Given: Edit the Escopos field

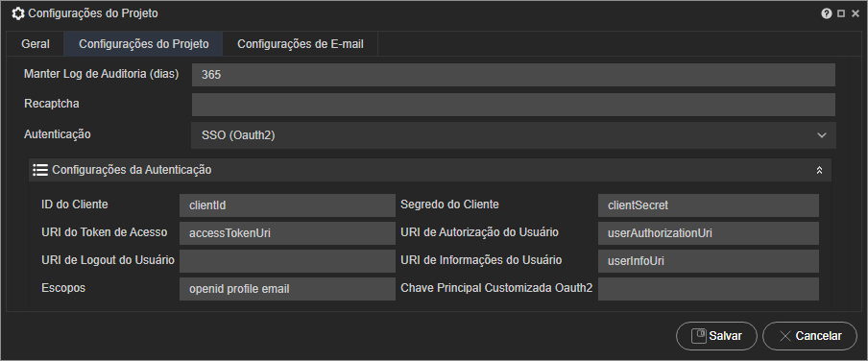Looking at the screenshot, I should (287, 289).
